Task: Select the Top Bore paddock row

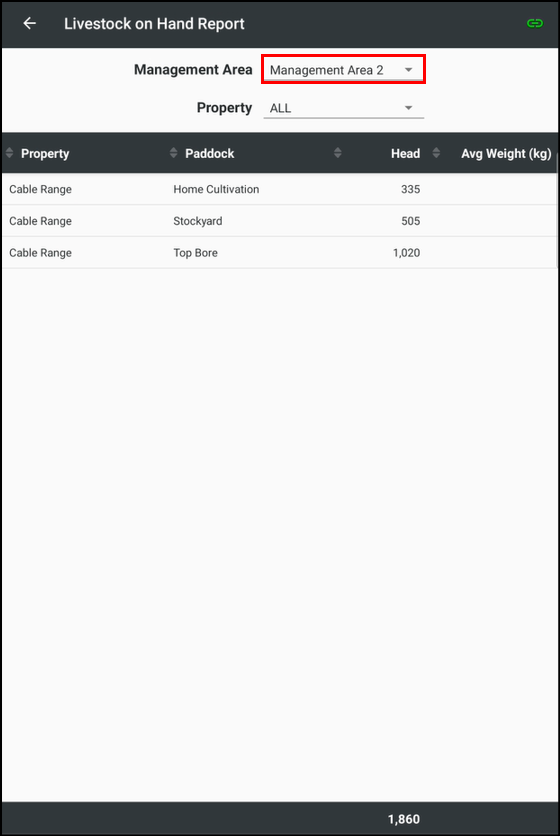Action: pyautogui.click(x=278, y=253)
